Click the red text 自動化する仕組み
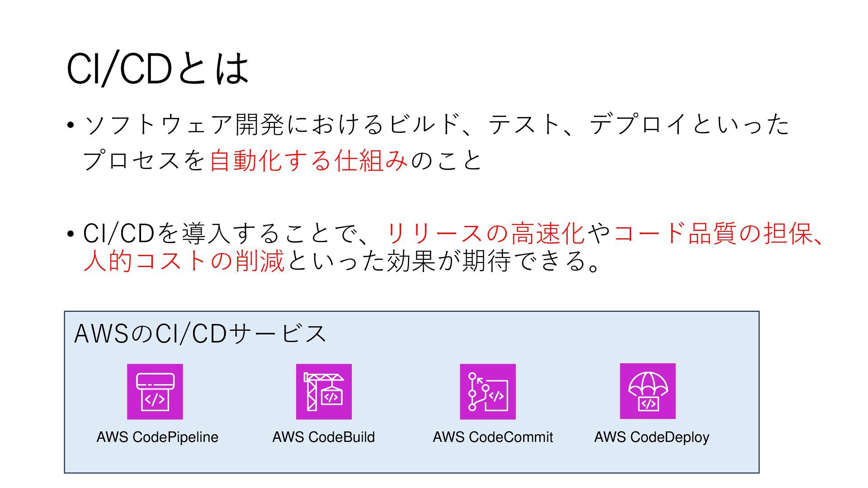This screenshot has width=868, height=488. [309, 161]
